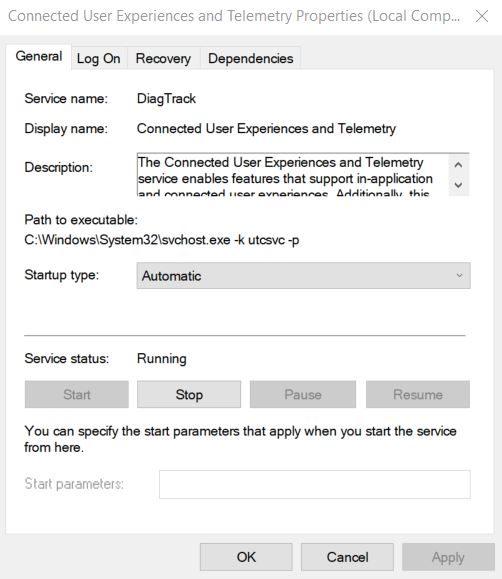
Task: Click the Startup type dropdown chevron
Action: tap(459, 275)
